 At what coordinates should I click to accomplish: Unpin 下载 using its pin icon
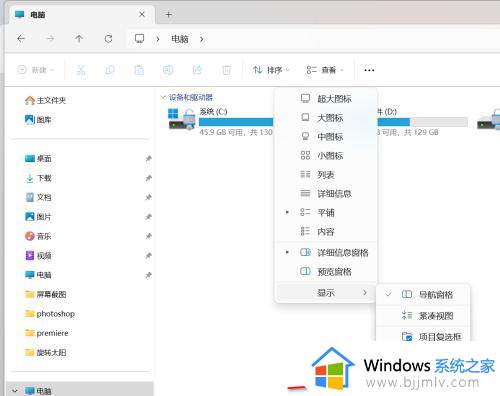click(x=149, y=178)
